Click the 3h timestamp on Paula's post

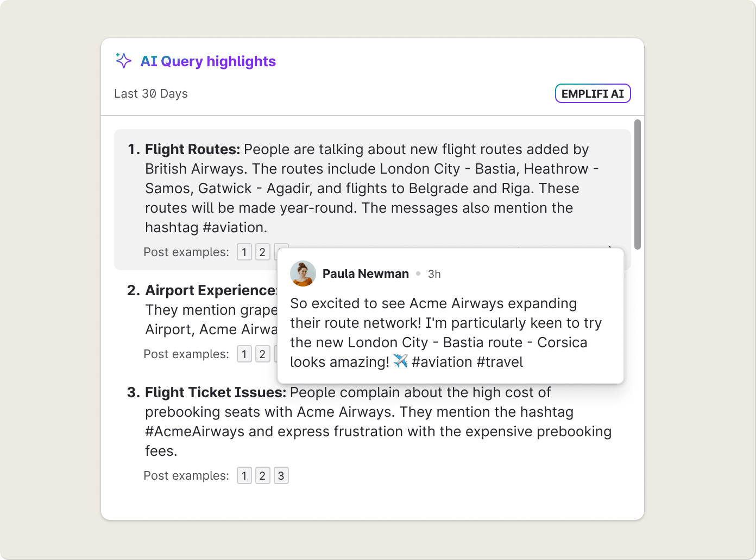tap(434, 274)
